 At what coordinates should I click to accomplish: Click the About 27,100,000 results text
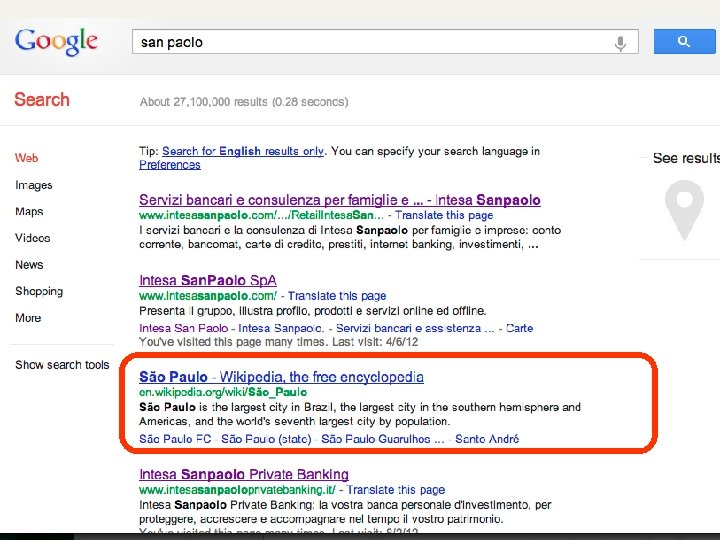point(244,101)
